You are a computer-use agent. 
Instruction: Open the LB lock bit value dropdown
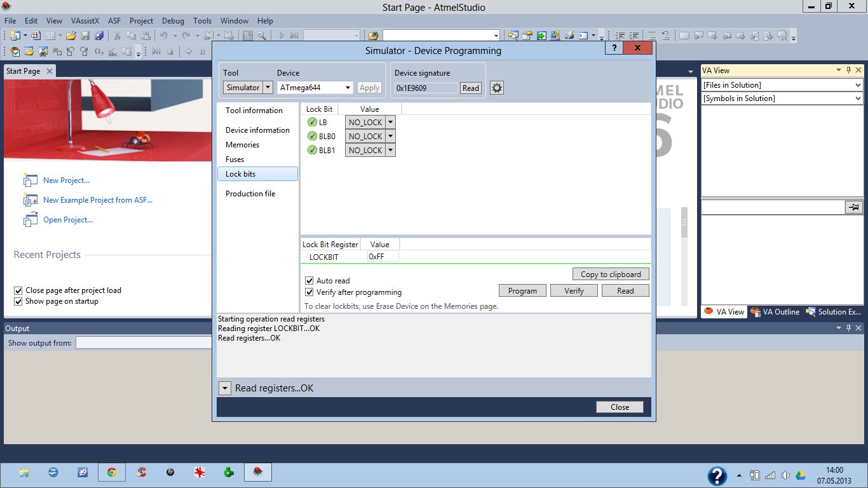click(x=391, y=122)
